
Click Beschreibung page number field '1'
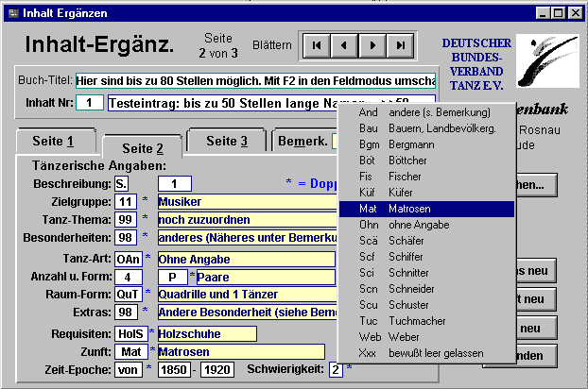coord(174,184)
